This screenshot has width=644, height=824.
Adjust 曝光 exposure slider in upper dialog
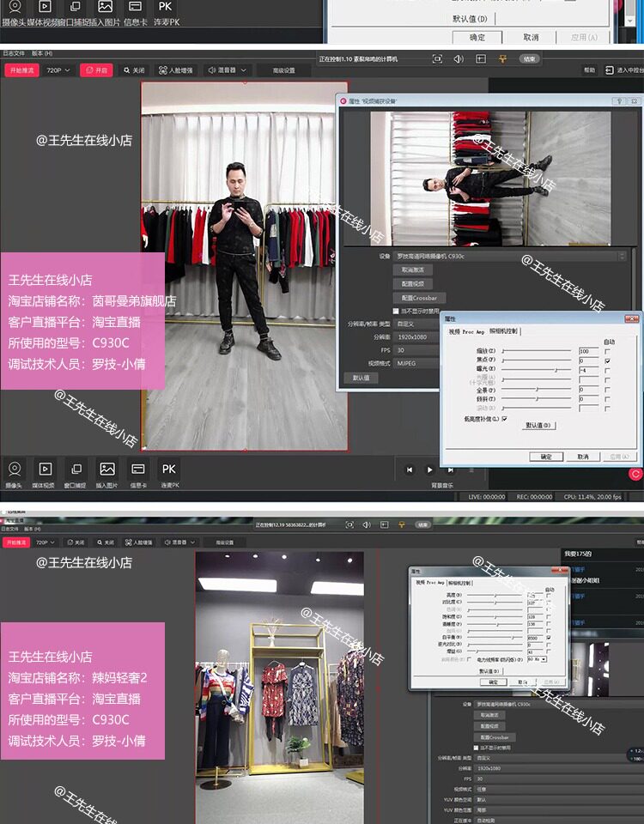(x=536, y=371)
